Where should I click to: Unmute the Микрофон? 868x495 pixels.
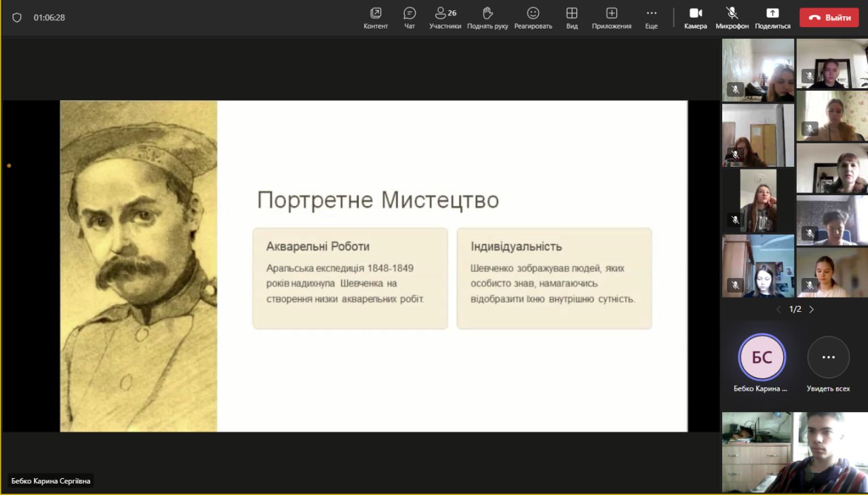732,18
